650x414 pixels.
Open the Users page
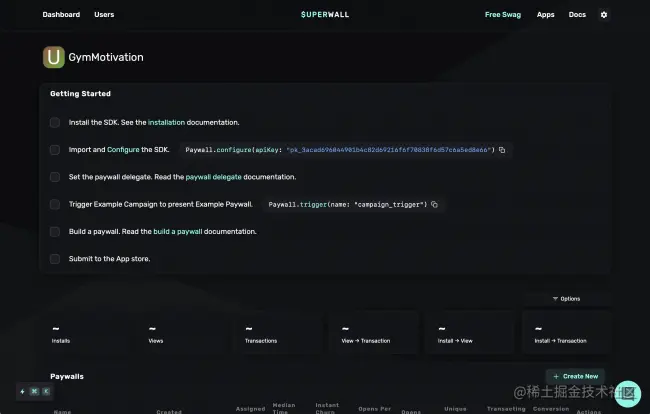104,15
